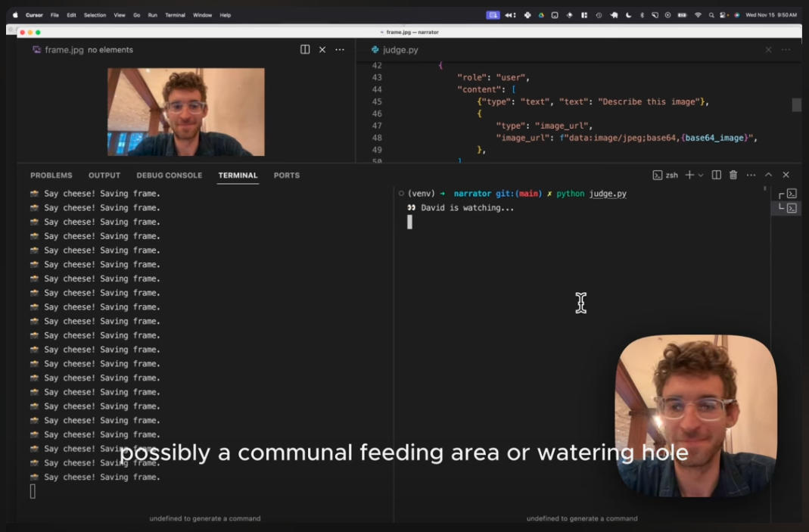Screen dimensions: 809x532
Task: Open Wi-Fi menu in macOS menu bar
Action: (698, 15)
